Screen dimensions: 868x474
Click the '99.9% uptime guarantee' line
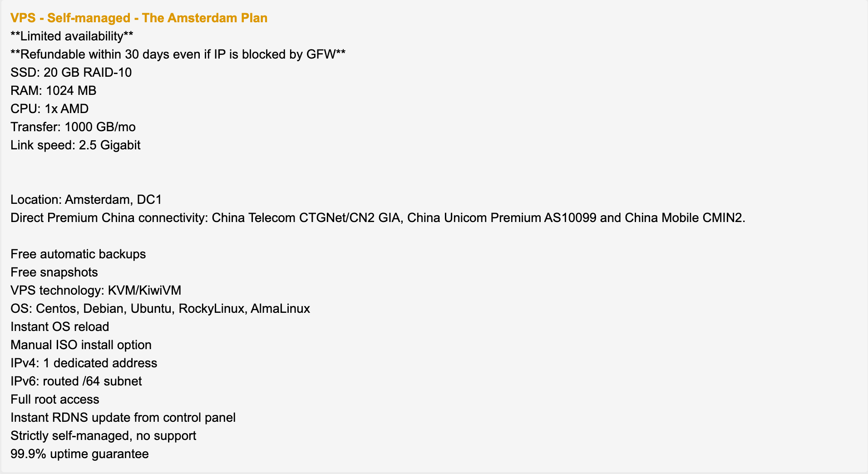pos(79,454)
